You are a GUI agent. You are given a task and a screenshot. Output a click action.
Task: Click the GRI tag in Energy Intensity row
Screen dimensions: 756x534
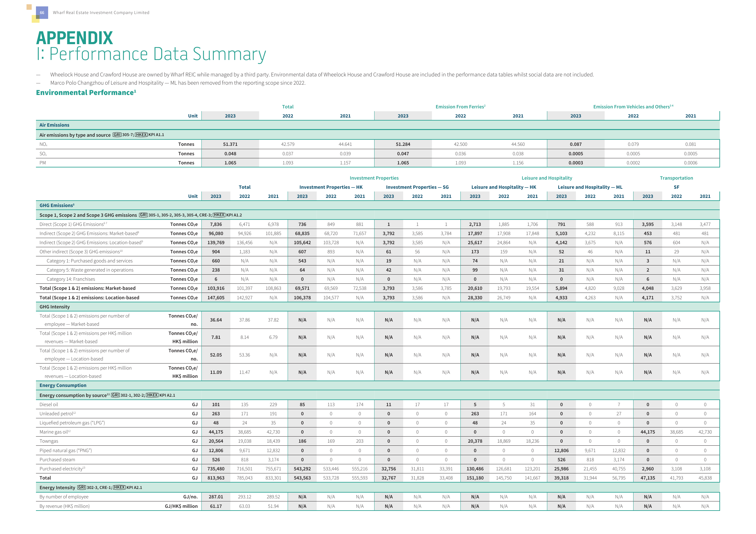(x=82, y=488)
